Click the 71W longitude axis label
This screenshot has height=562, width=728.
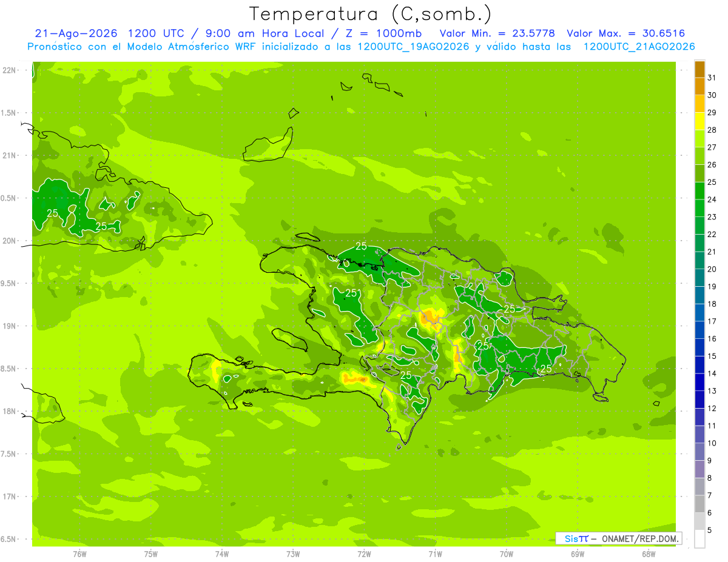(x=435, y=554)
